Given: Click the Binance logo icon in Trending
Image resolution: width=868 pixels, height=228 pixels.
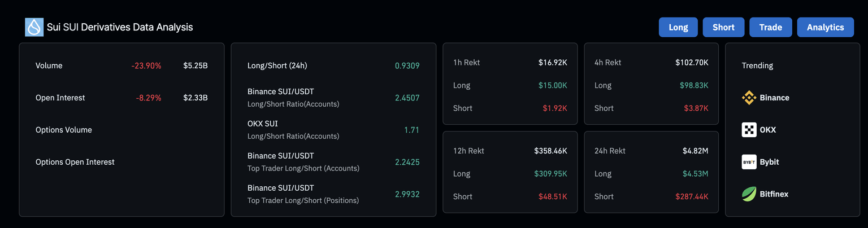Looking at the screenshot, I should click(x=749, y=98).
